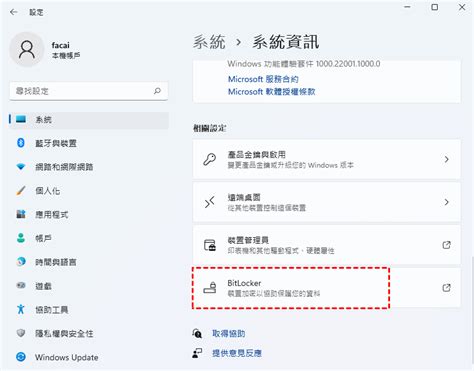Select the Wi-Fi icon for 網路和網際網路
Screen dimensions: 474x371
[21, 167]
